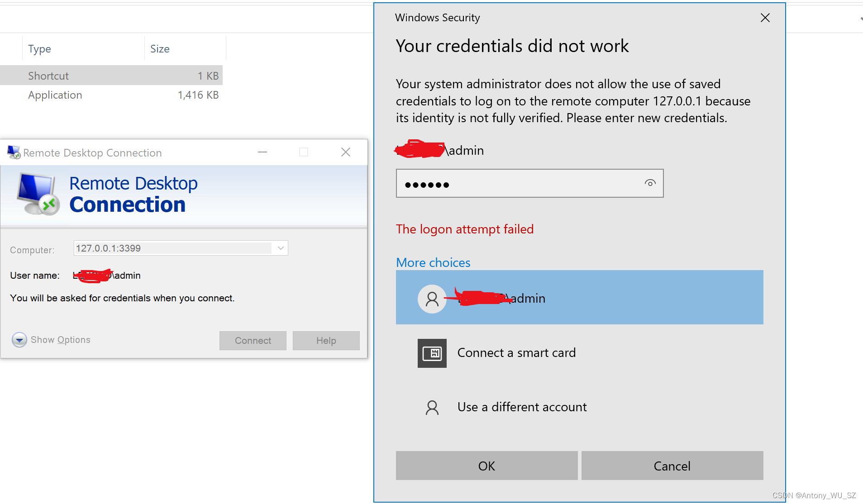Viewport: 863px width, 504px height.
Task: Click Help in Remote Desktop Connection
Action: 326,341
